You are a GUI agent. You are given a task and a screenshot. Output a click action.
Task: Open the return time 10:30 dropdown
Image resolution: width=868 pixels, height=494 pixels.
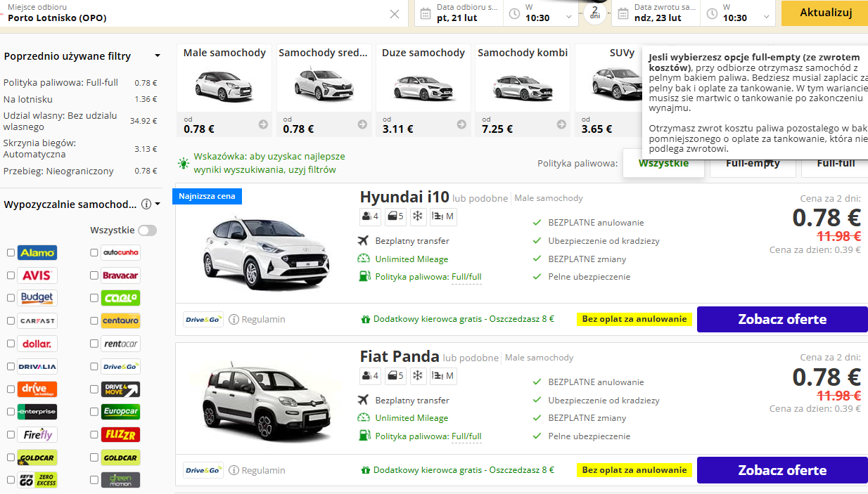pyautogui.click(x=739, y=13)
